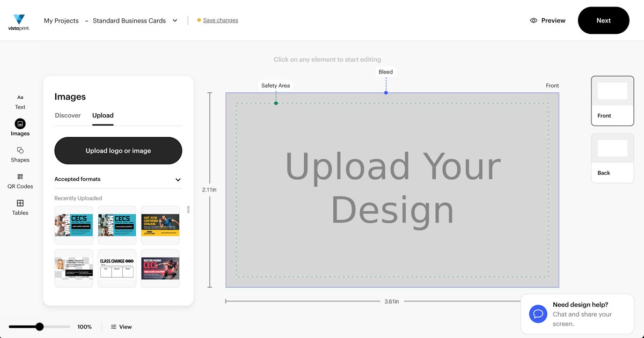Open the Images panel icon
The image size is (644, 338).
(x=20, y=123)
